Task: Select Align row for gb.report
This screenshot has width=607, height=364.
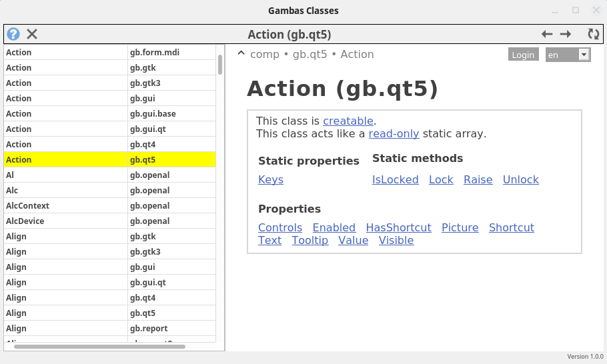Action: [x=110, y=329]
